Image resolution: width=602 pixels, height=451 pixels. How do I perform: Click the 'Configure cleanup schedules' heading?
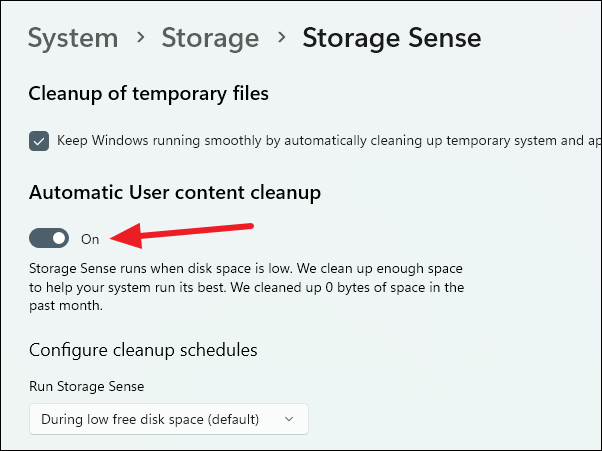click(x=143, y=350)
